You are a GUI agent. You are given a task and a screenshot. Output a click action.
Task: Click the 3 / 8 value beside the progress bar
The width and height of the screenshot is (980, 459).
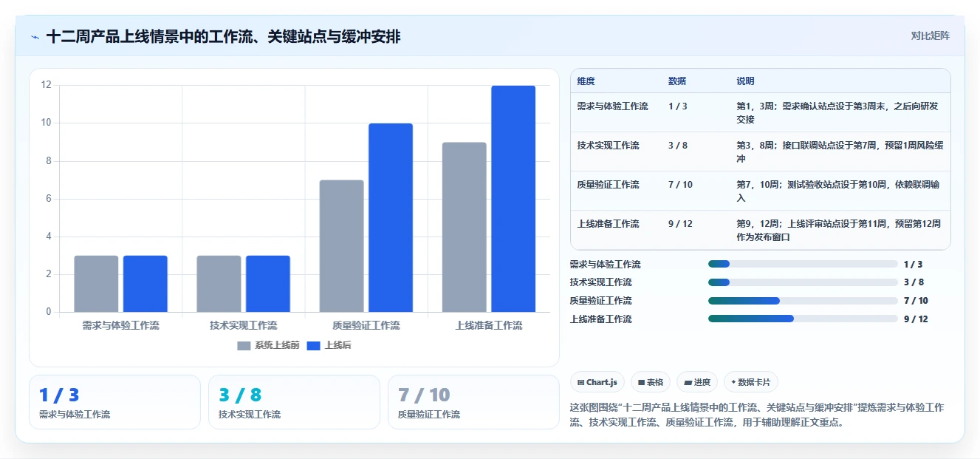(914, 282)
